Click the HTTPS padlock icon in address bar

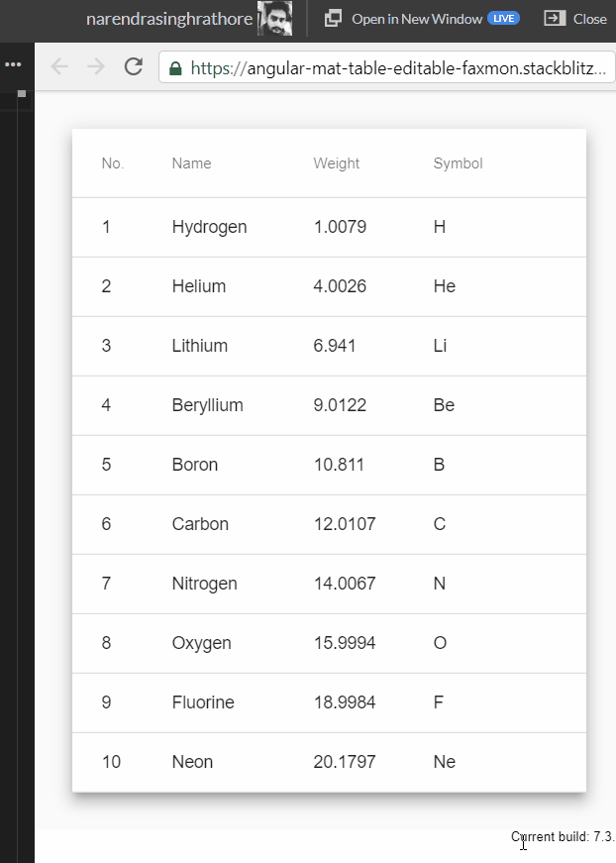pyautogui.click(x=173, y=66)
